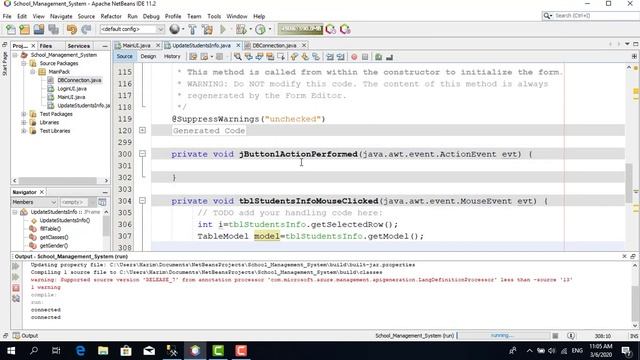Image resolution: width=640 pixels, height=360 pixels.
Task: Click the Output settings icon below the stop button
Action: pyautogui.click(x=16, y=299)
